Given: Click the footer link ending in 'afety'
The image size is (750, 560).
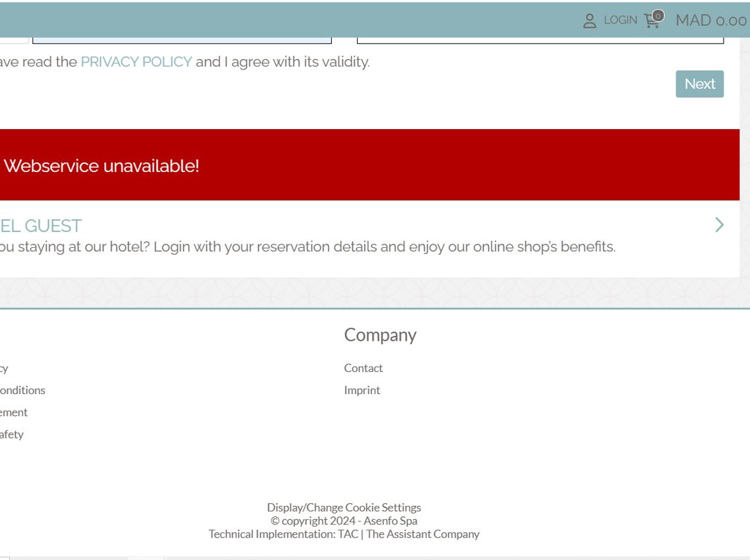Looking at the screenshot, I should pos(12,434).
